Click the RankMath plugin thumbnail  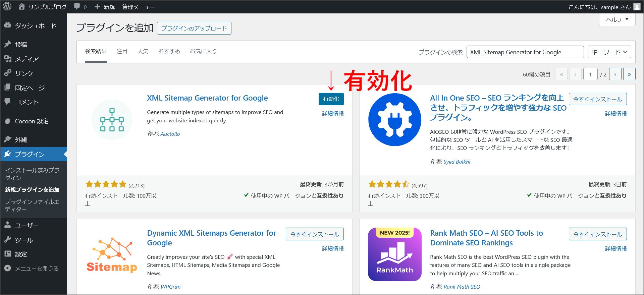[x=395, y=254]
